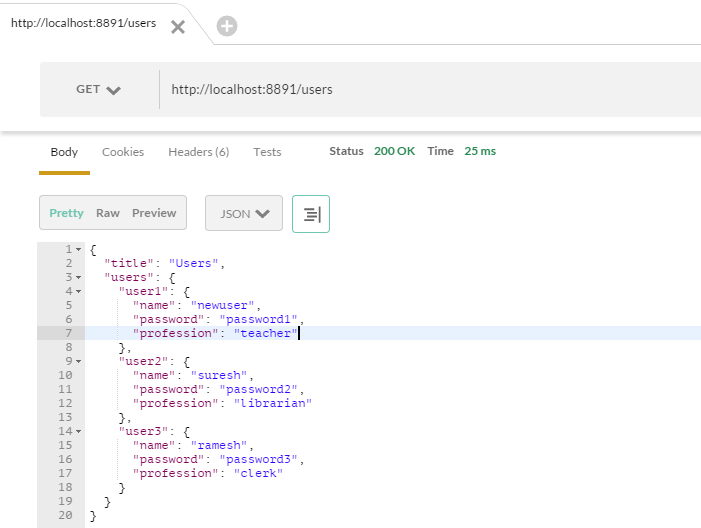Click the "password2" value
Viewport: 701px width, 528px height.
point(258,389)
